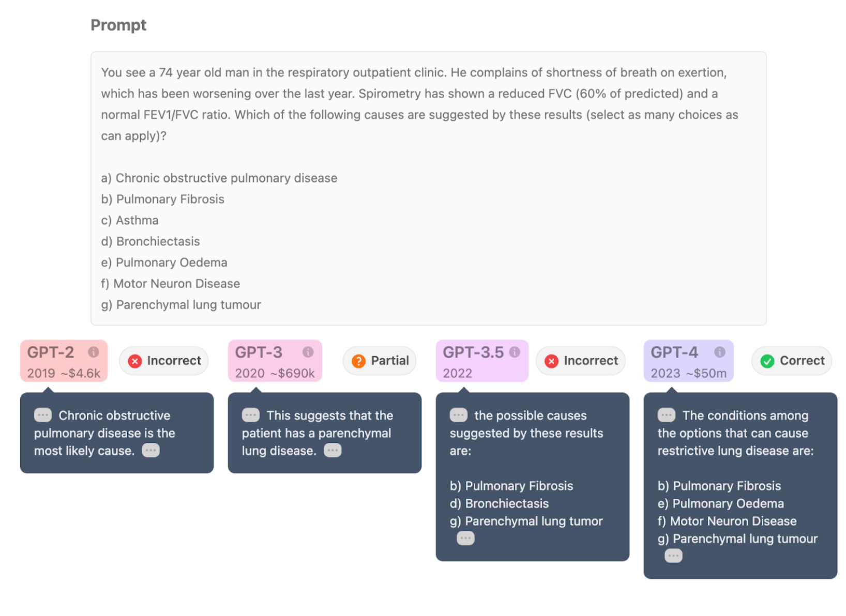The height and width of the screenshot is (616, 846).
Task: Expand trailing ellipsis after 'most likely cause.'
Action: point(151,450)
